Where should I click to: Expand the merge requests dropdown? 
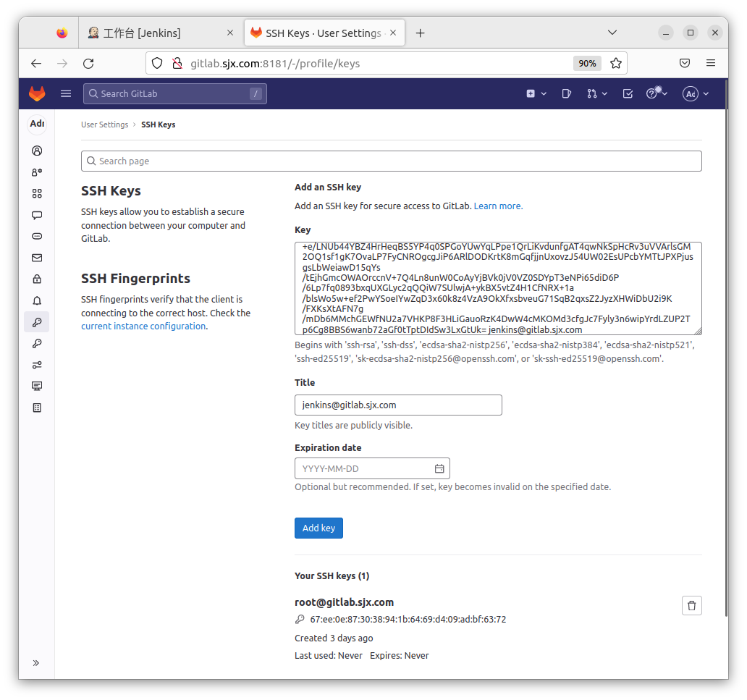[x=596, y=93]
